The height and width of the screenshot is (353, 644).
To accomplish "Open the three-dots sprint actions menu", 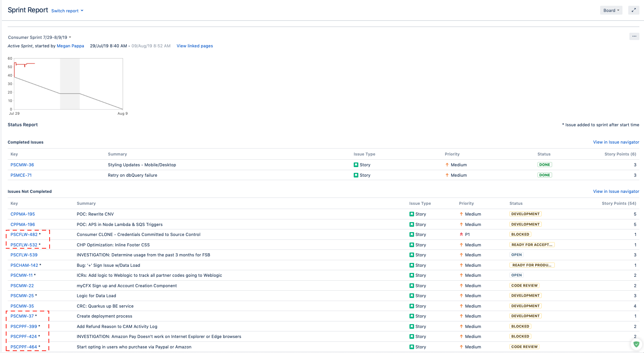I will point(634,36).
